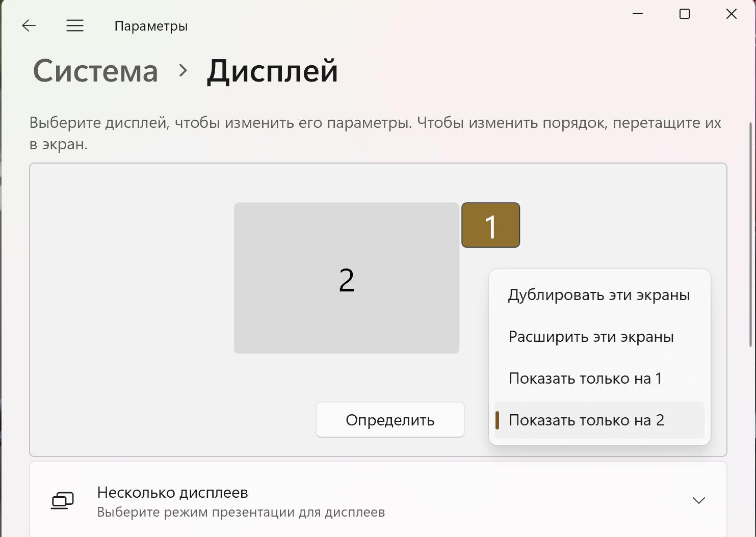Click the Параметры window title text
Viewport: 756px width, 537px height.
[151, 26]
